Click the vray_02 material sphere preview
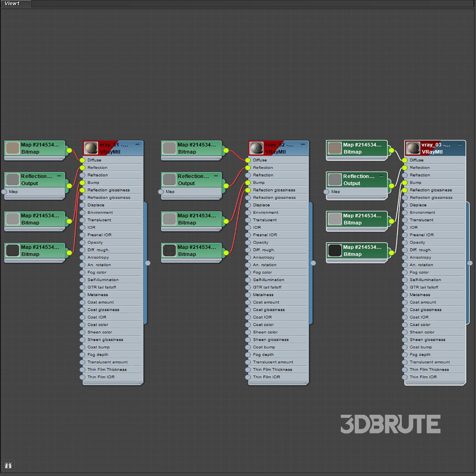Viewport: 476px width, 476px height. (x=256, y=148)
